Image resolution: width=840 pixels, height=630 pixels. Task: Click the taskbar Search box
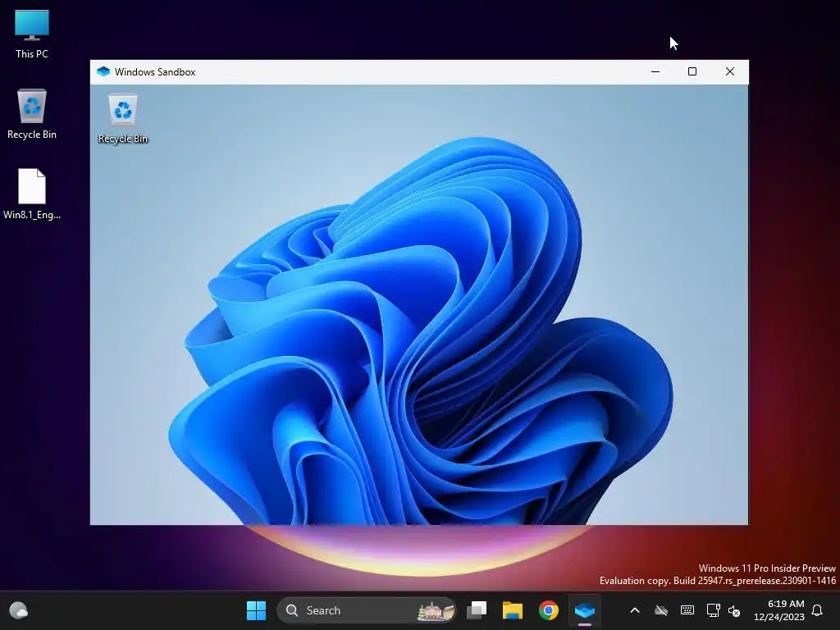point(367,610)
